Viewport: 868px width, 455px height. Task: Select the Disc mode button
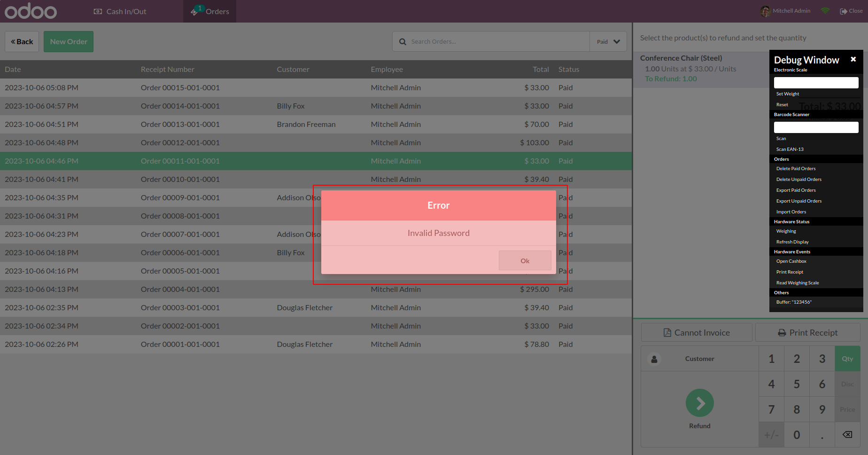pos(847,384)
